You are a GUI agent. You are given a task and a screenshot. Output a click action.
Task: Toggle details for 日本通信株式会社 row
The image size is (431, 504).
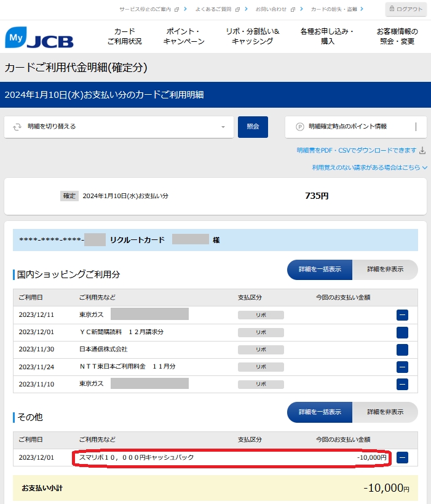tap(402, 350)
